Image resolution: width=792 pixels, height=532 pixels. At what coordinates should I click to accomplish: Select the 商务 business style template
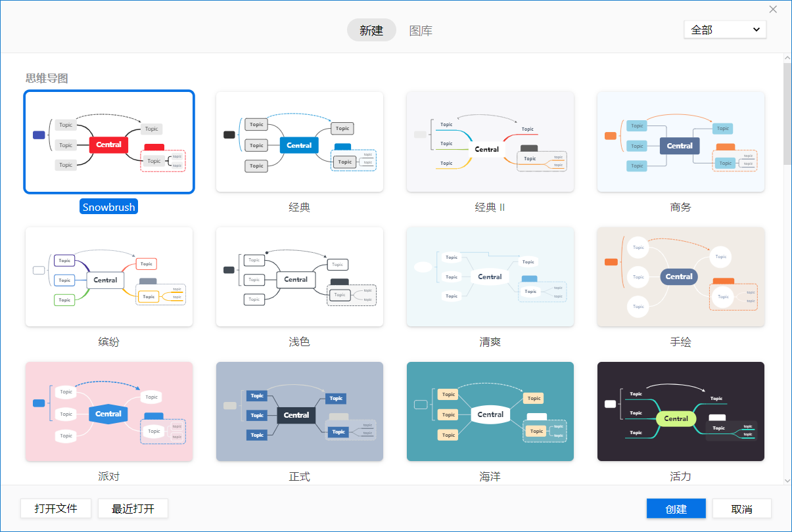(680, 142)
